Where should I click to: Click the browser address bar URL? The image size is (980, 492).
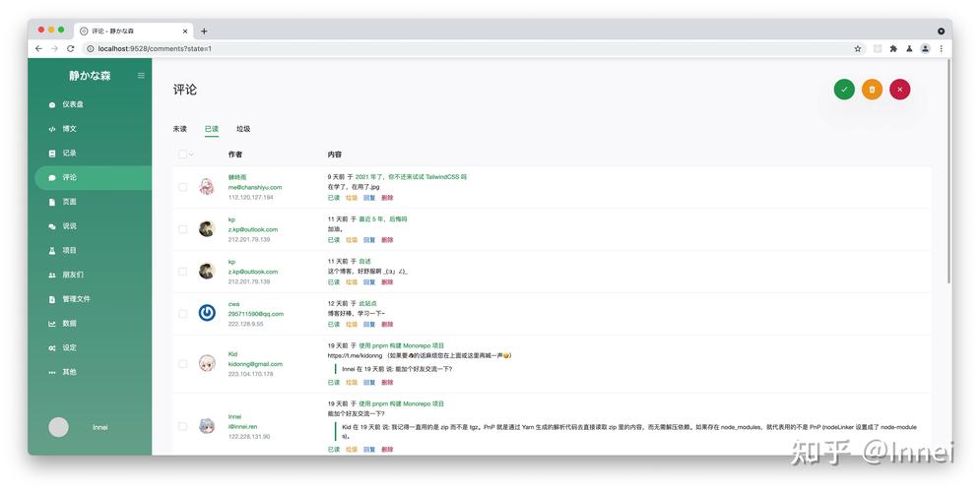155,48
